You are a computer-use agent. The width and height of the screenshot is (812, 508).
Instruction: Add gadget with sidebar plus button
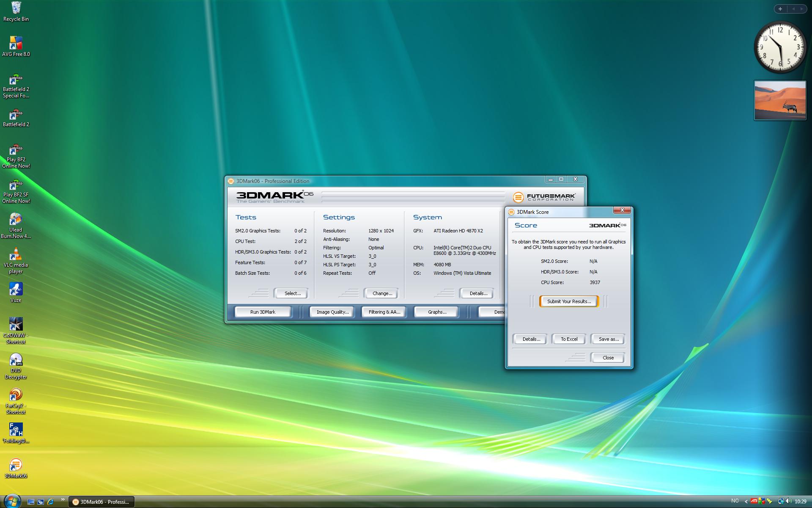tap(780, 8)
